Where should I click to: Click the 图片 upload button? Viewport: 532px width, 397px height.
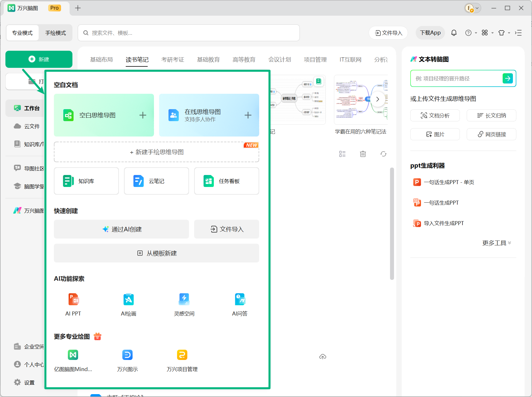pos(435,134)
